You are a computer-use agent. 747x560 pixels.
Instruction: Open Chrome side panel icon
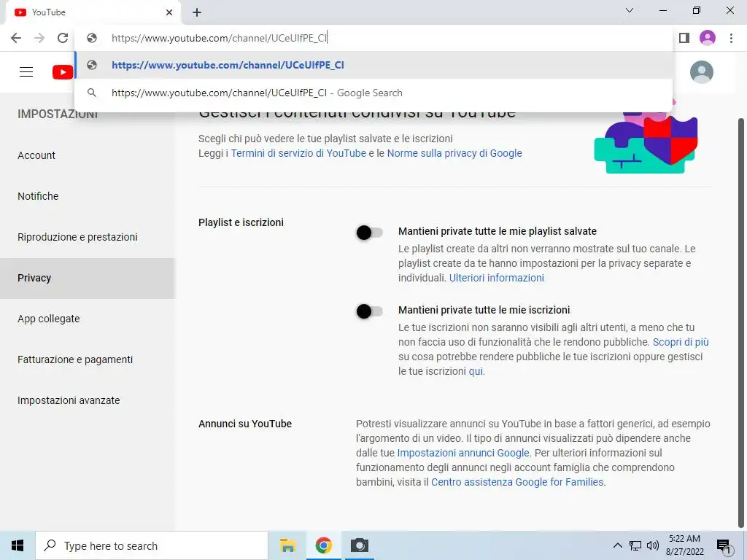[684, 38]
